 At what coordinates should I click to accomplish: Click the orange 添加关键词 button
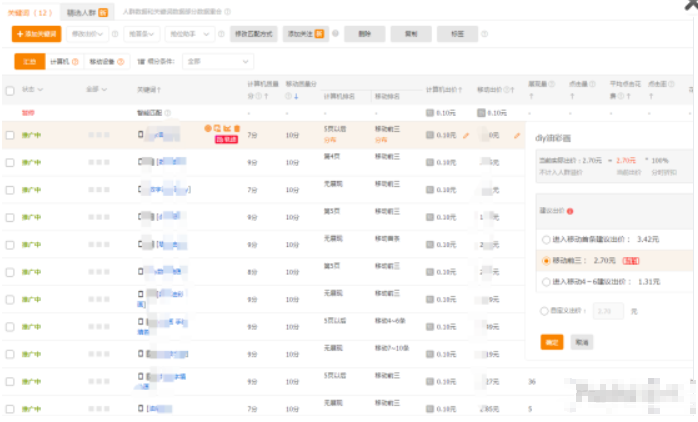37,34
